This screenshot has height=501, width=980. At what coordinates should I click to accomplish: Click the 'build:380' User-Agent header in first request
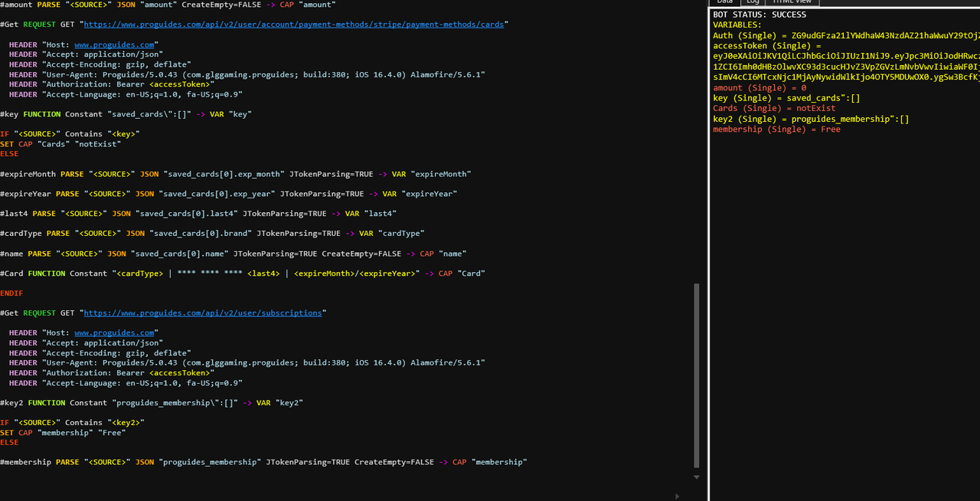tap(247, 75)
